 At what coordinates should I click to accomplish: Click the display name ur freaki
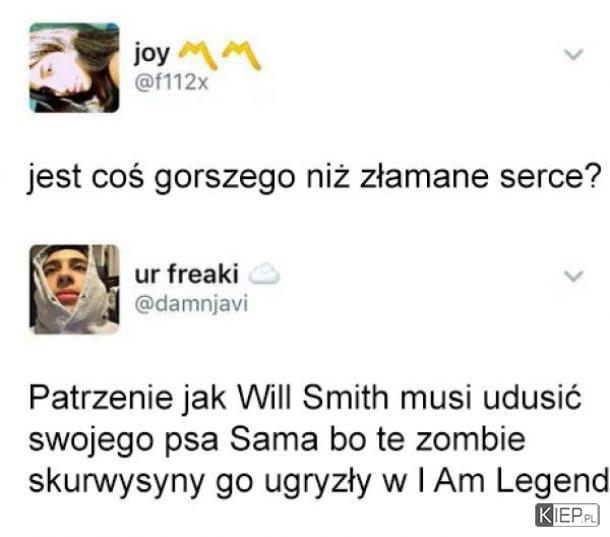click(x=186, y=274)
